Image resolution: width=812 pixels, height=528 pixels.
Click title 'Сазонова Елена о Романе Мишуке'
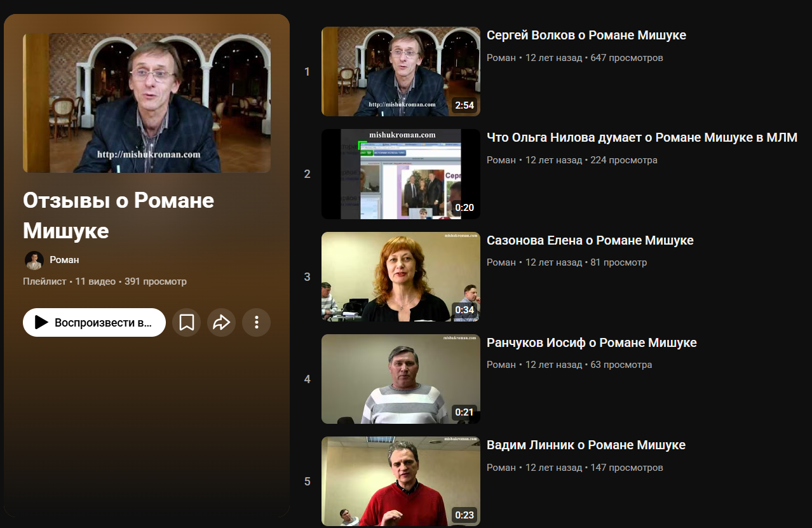[x=590, y=241]
